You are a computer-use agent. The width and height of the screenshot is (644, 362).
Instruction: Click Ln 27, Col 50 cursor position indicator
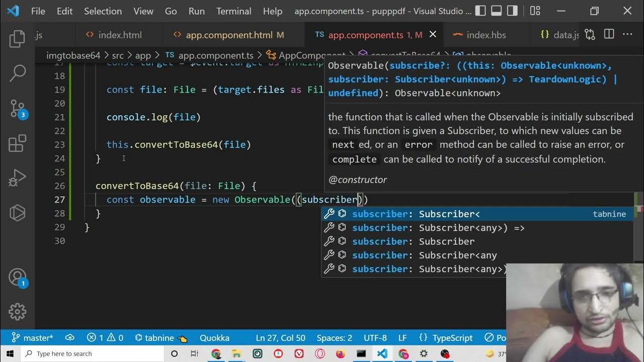coord(280,338)
